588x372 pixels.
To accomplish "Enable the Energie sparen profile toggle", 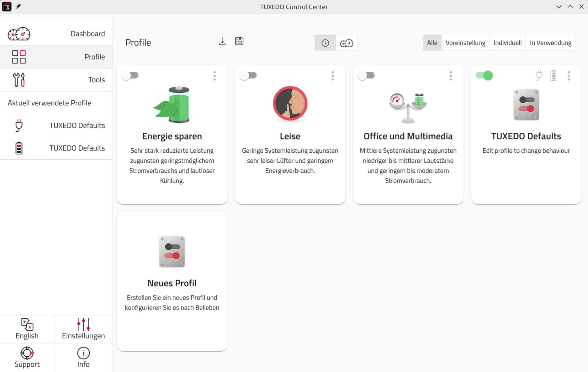I will click(x=130, y=76).
